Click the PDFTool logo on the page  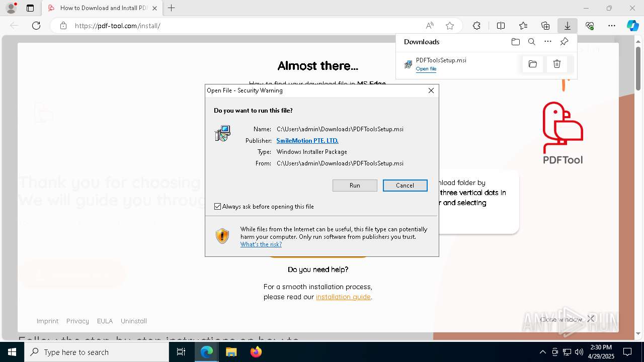coord(562,133)
